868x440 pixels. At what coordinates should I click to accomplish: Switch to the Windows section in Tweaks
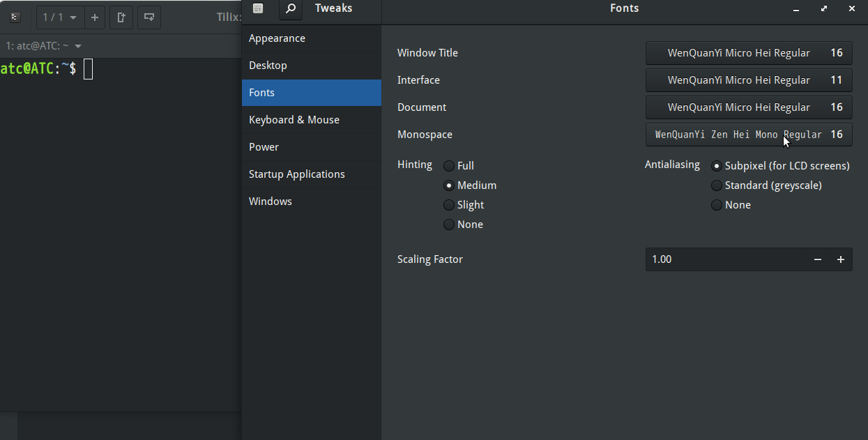[312, 202]
